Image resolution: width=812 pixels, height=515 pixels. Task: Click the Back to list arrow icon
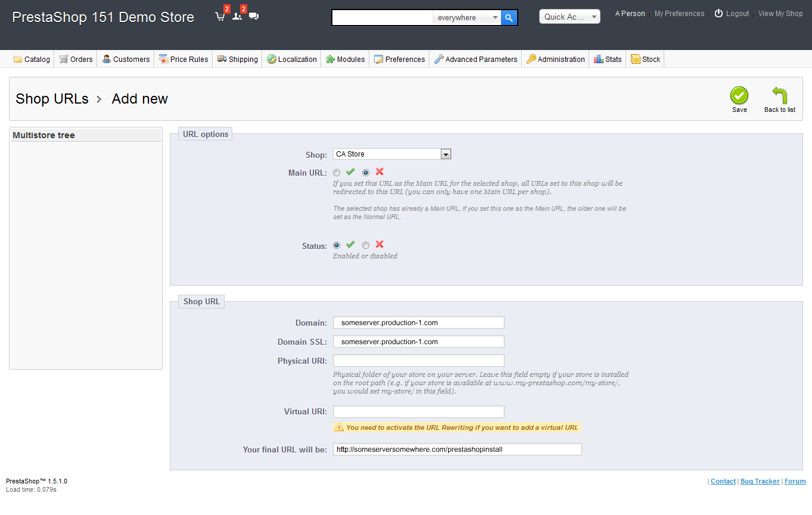[779, 96]
